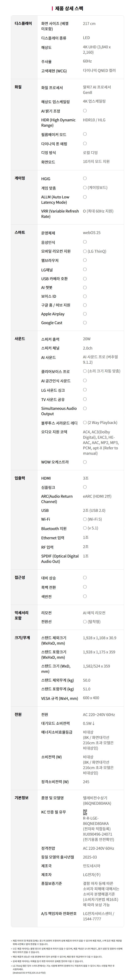Click the webOS 25 operating system value
This screenshot has width=135, height=980.
[92, 232]
